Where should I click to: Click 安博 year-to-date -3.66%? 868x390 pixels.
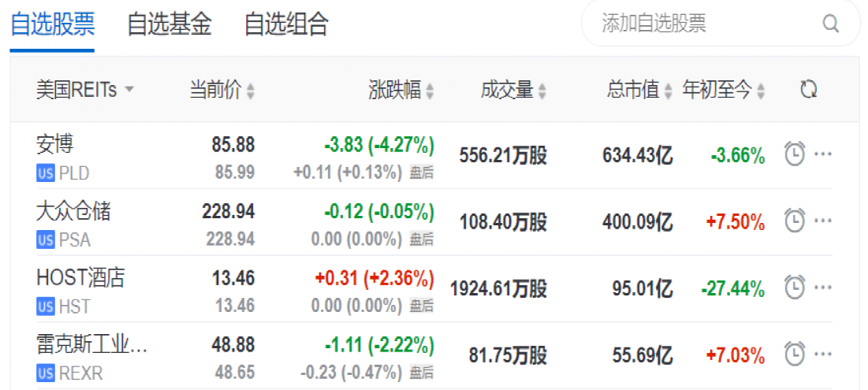point(738,157)
